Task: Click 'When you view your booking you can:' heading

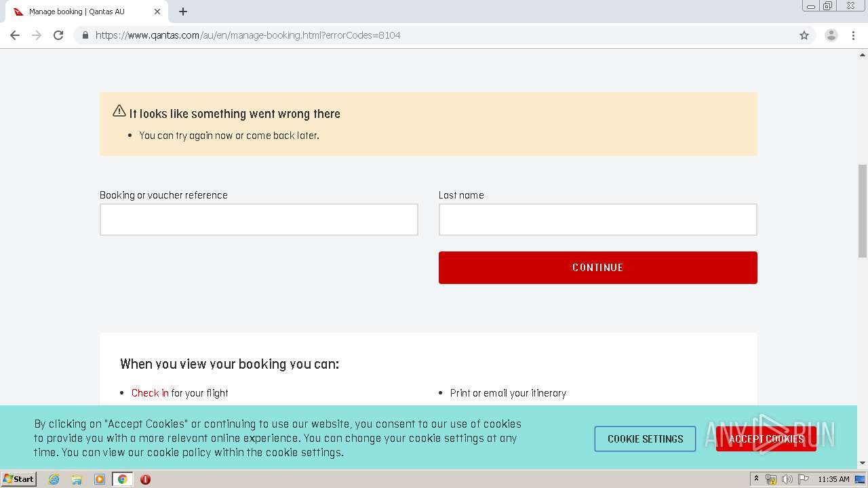Action: [229, 364]
